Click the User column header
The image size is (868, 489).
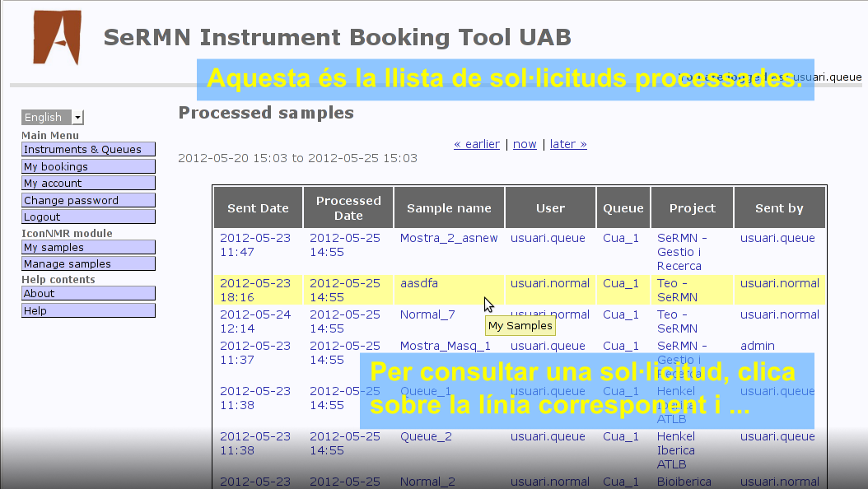click(x=550, y=208)
